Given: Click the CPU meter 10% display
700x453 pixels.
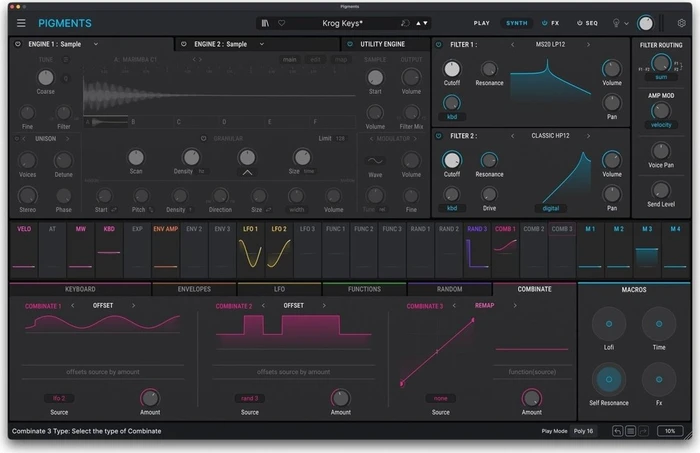Looking at the screenshot, I should pyautogui.click(x=670, y=431).
